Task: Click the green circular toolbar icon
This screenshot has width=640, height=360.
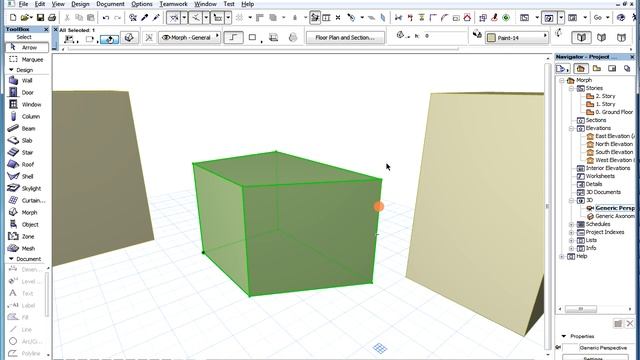Action: (x=506, y=18)
